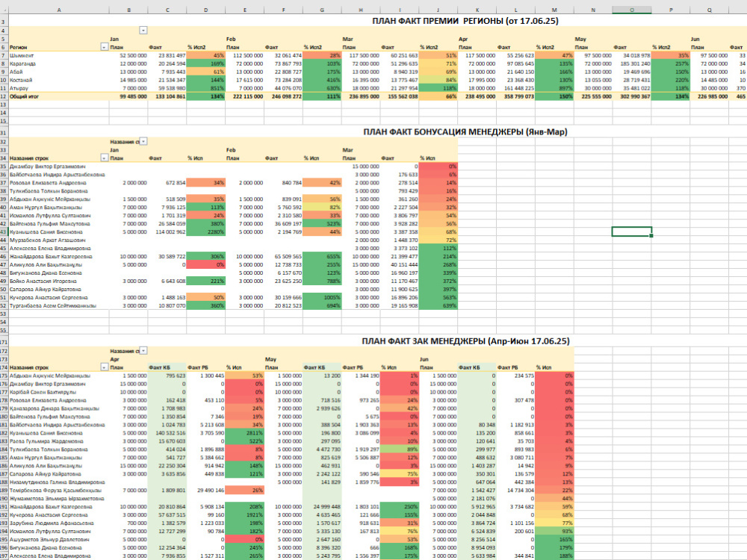
Task: Click January fact 114 002 962
Action: pos(167,232)
